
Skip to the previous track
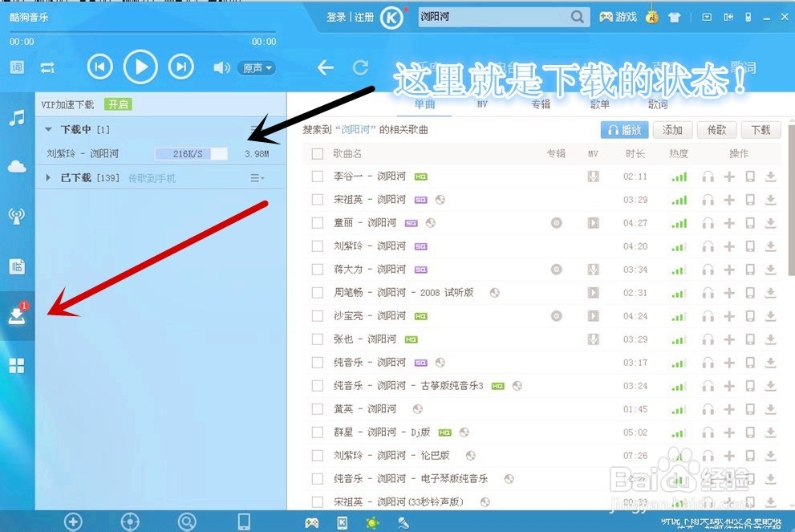100,67
